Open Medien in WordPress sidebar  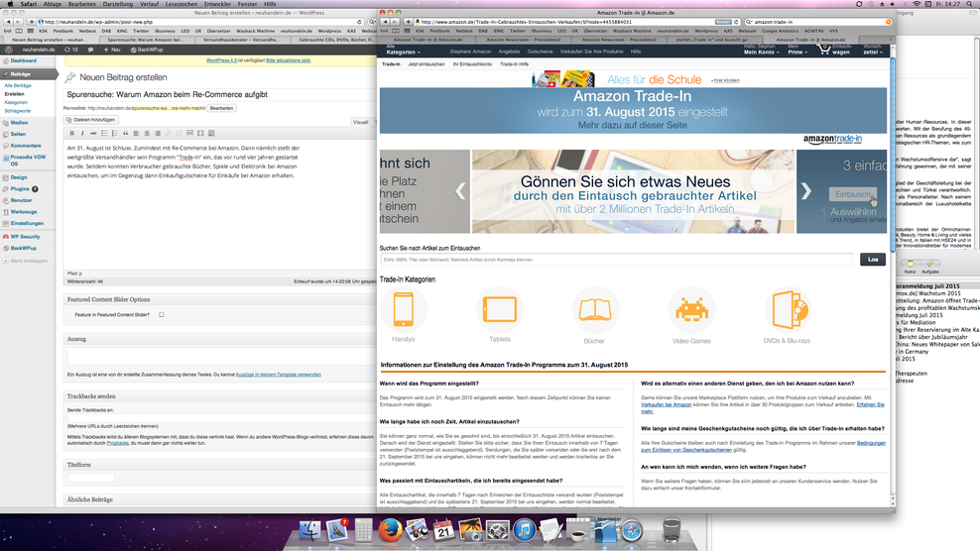(19, 123)
